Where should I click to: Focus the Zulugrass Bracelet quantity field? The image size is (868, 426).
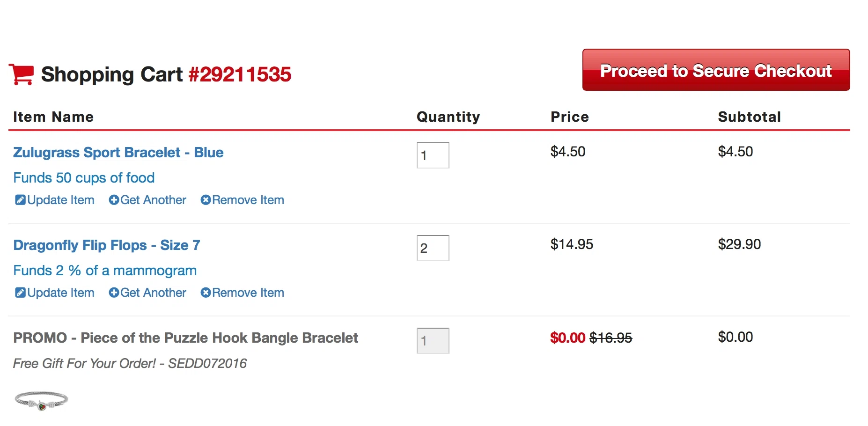433,155
